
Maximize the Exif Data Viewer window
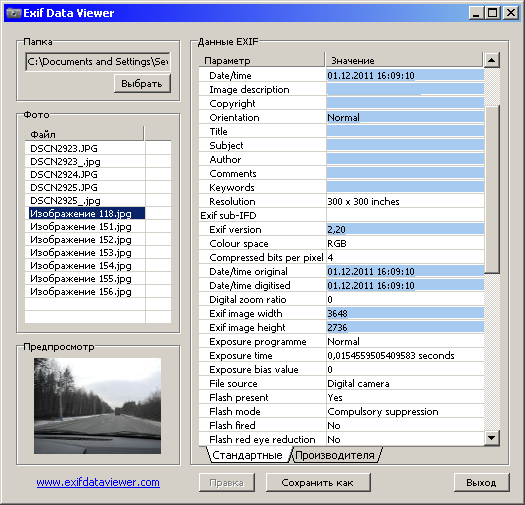click(x=493, y=13)
